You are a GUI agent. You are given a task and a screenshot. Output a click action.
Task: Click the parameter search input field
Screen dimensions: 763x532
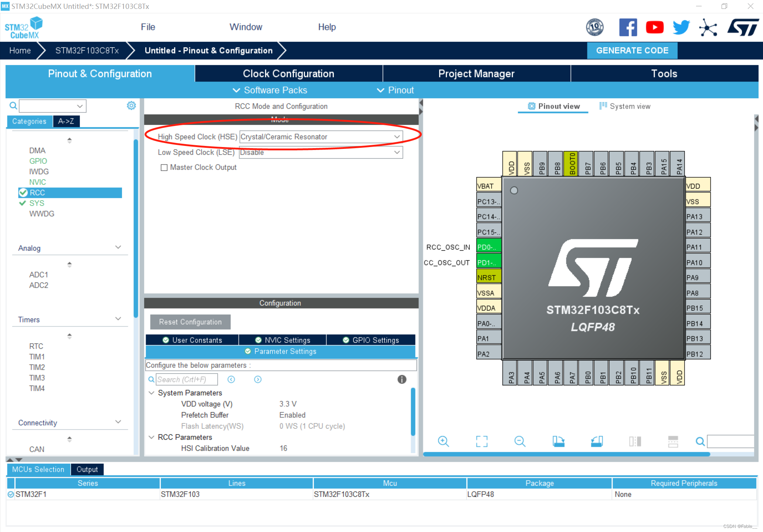(x=187, y=379)
